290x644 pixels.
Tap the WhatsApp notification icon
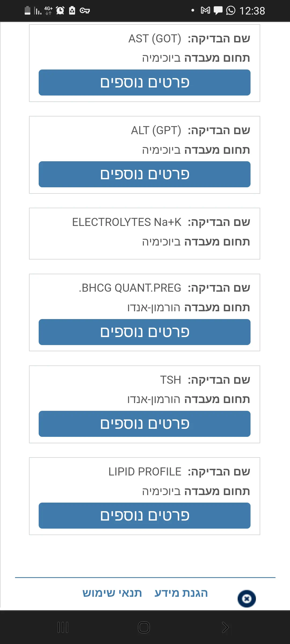click(231, 10)
